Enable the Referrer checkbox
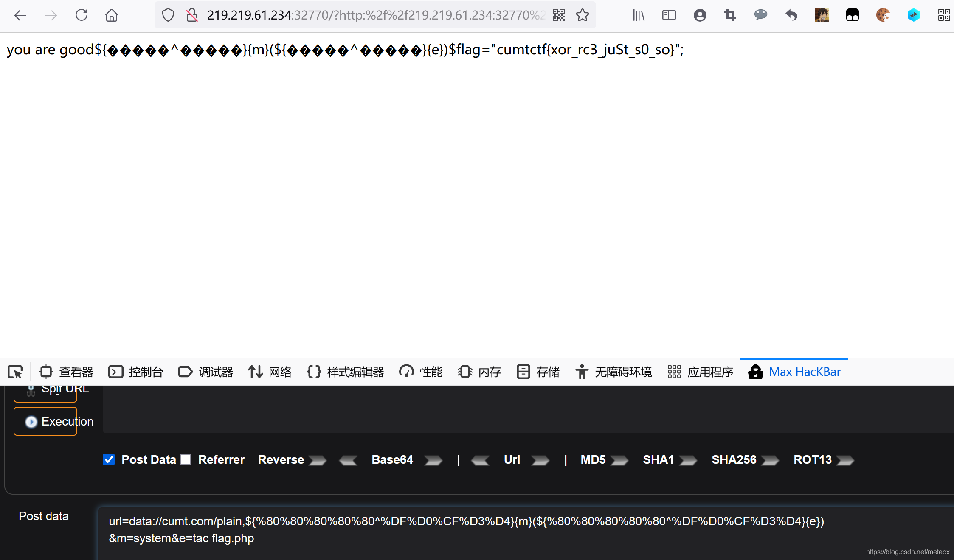954x560 pixels. pyautogui.click(x=186, y=459)
